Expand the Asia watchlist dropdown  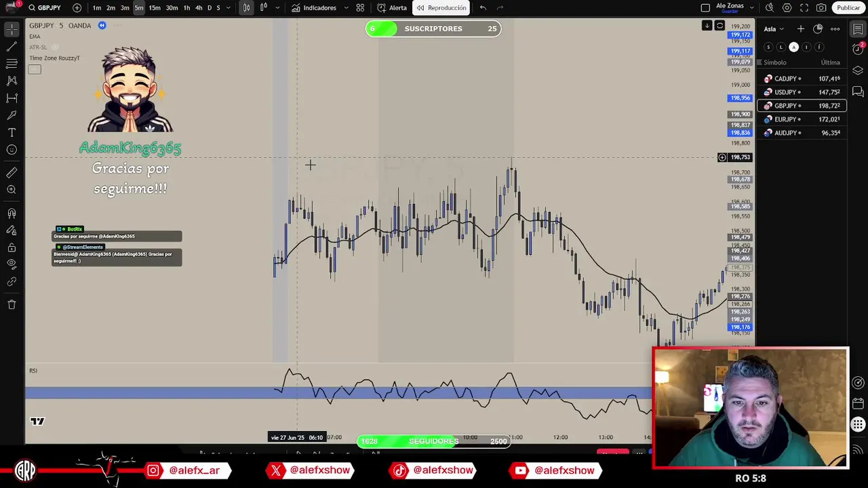[774, 29]
